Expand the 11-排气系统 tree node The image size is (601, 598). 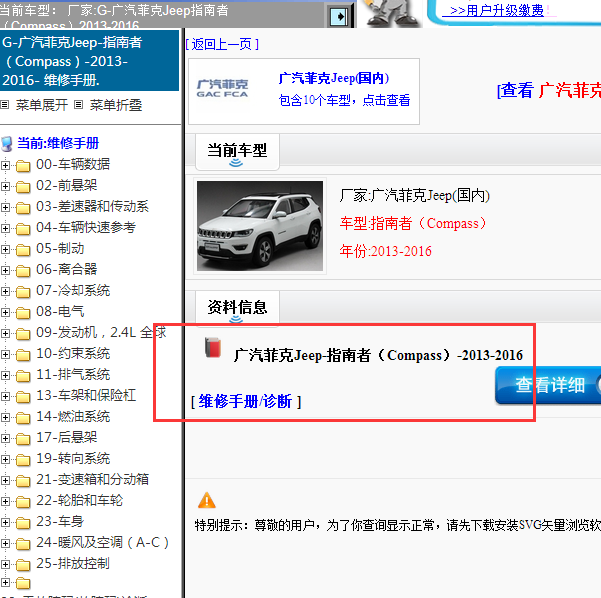(x=5, y=376)
